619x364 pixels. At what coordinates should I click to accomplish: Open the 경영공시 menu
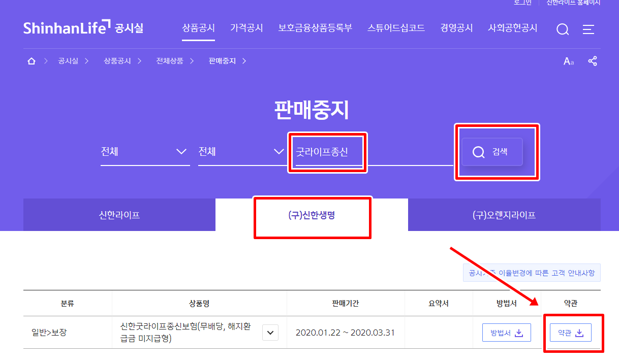457,28
